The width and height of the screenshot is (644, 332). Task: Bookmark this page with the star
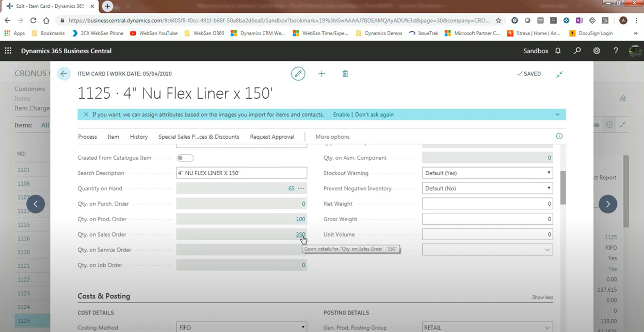(x=498, y=21)
